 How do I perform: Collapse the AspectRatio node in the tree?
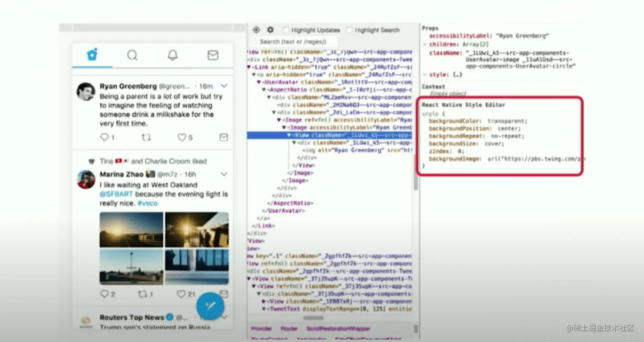[x=264, y=90]
